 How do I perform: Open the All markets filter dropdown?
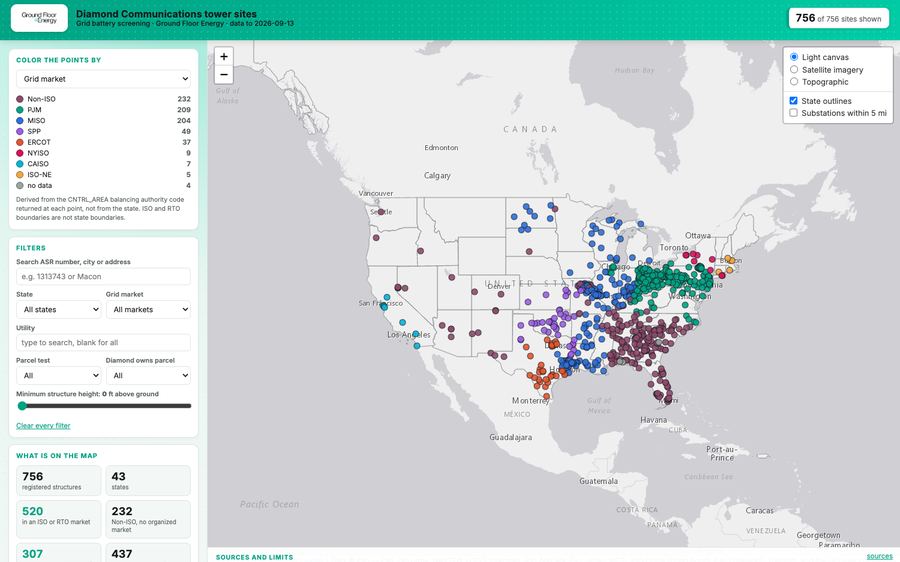(148, 309)
